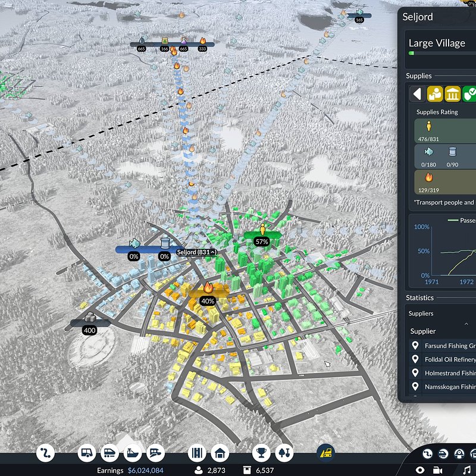The image size is (476, 476).
Task: Click the population count 2,873
Action: (x=216, y=470)
